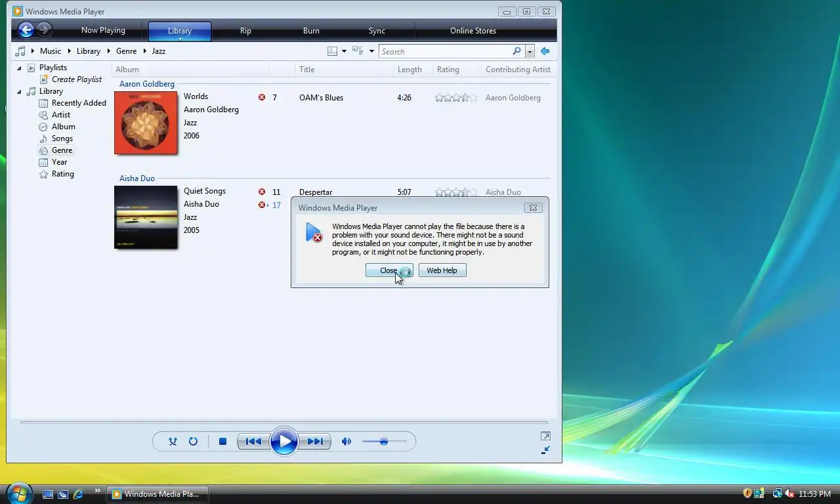Open the layout options icon

pos(333,51)
